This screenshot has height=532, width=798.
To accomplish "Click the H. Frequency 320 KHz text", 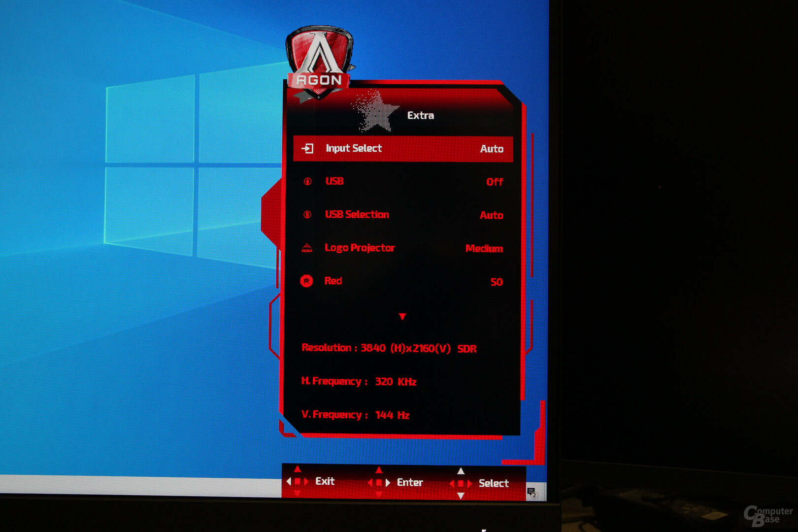I will tap(359, 381).
